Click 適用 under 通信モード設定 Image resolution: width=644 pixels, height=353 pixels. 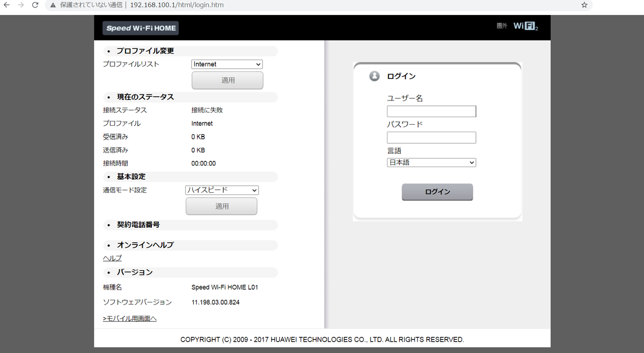(x=221, y=206)
